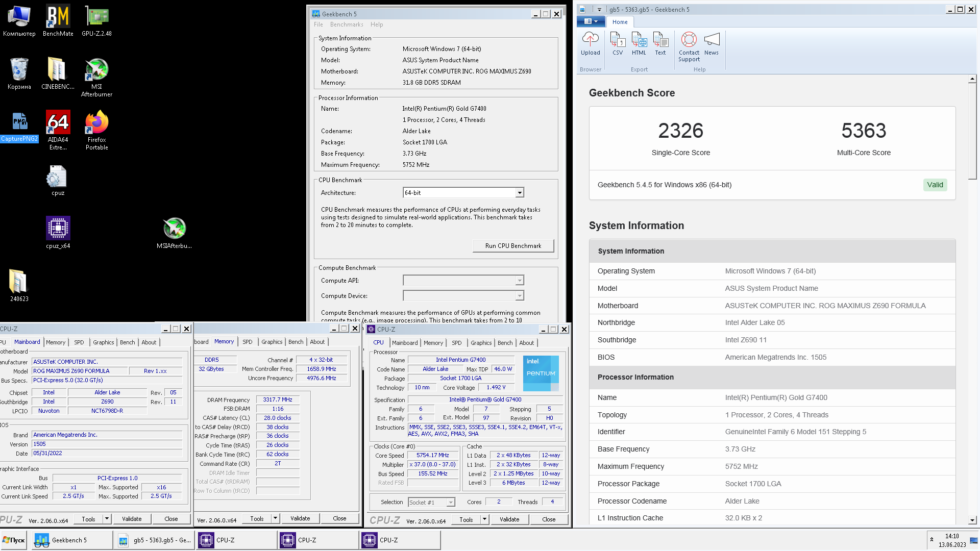Expand Tools dropdown arrow in the Mainboard tab window
This screenshot has height=551, width=980.
pyautogui.click(x=107, y=519)
